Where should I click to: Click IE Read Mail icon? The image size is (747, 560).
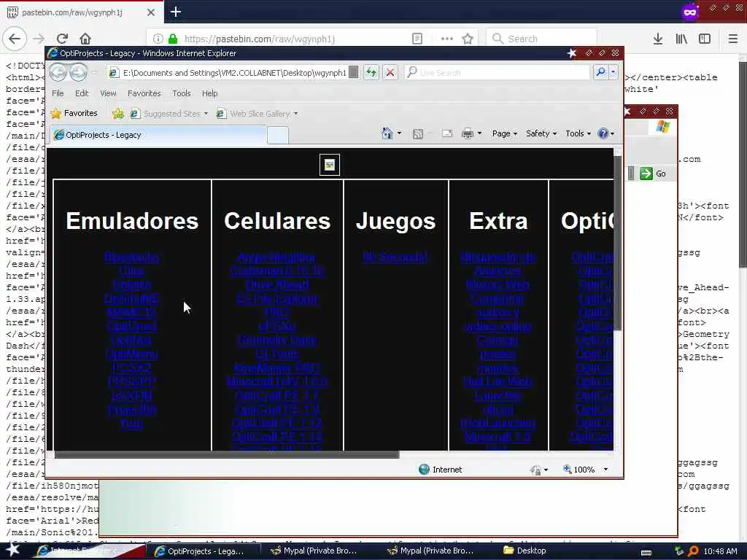point(447,134)
